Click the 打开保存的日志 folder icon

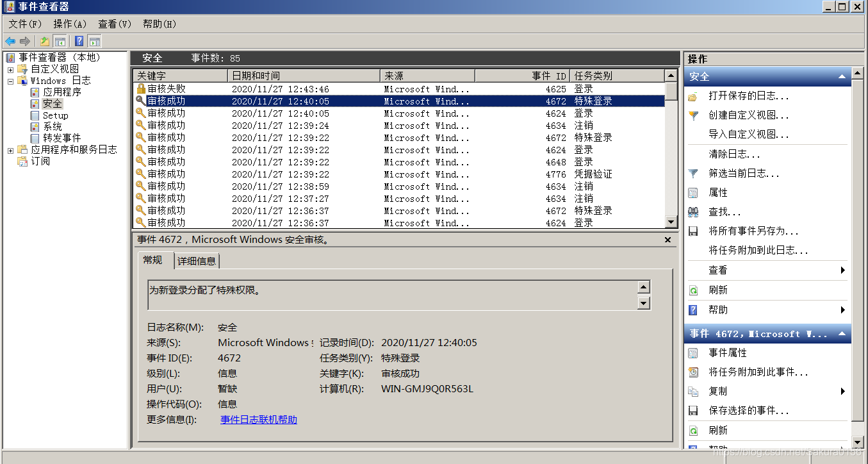(693, 96)
